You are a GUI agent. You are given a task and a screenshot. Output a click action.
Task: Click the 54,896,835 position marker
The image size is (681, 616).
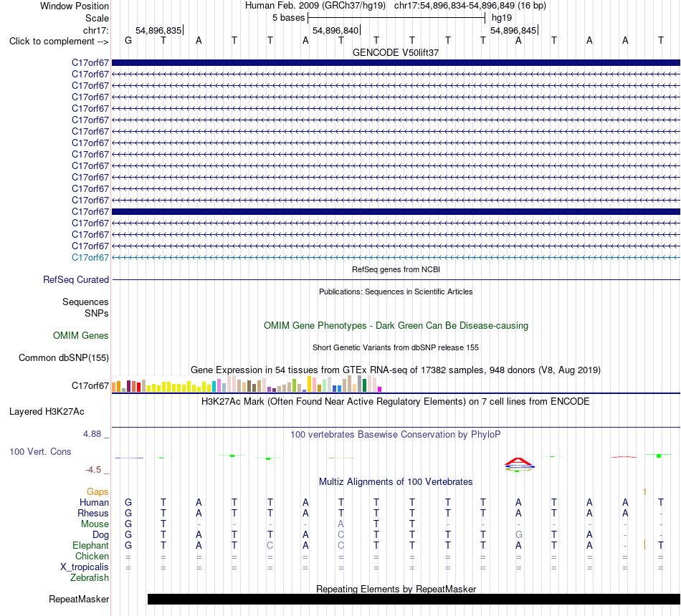[158, 30]
